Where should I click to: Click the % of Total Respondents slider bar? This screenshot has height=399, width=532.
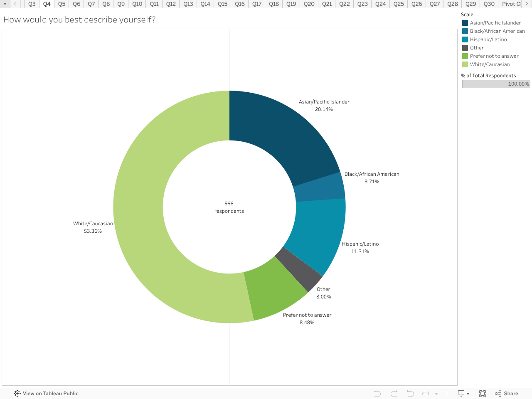(x=496, y=84)
